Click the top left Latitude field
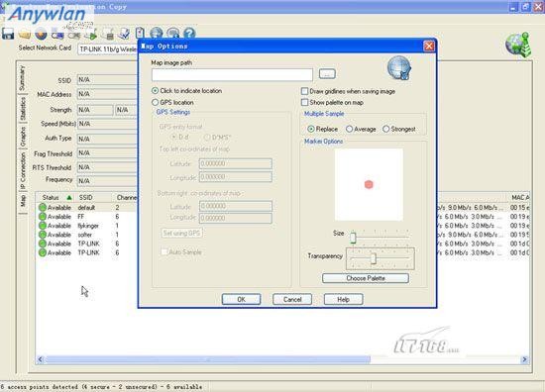The width and height of the screenshot is (545, 392). 235,163
